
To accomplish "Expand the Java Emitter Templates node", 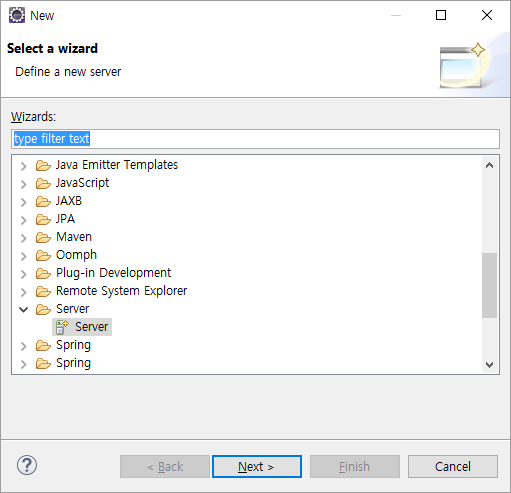I will tap(24, 166).
